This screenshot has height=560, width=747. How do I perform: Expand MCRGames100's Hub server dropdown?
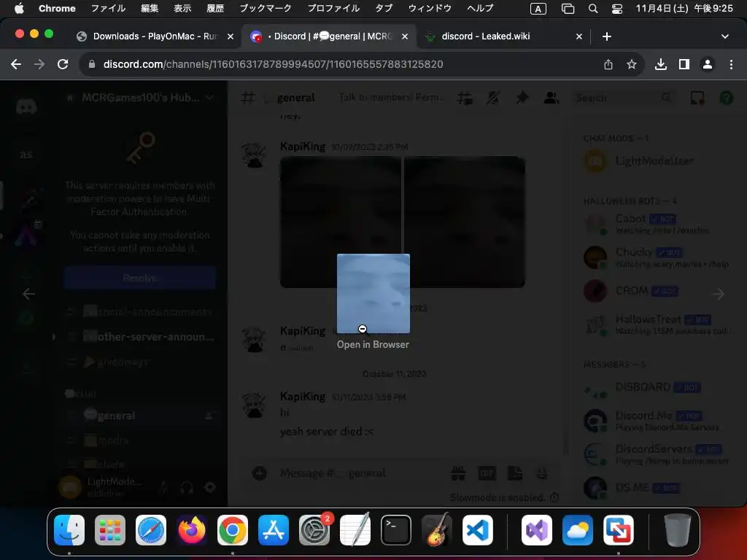pos(209,98)
